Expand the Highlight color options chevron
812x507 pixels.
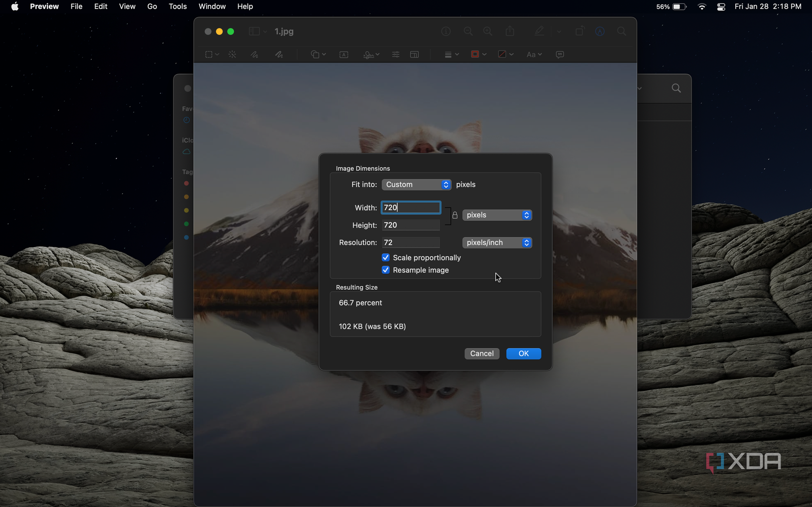point(559,31)
